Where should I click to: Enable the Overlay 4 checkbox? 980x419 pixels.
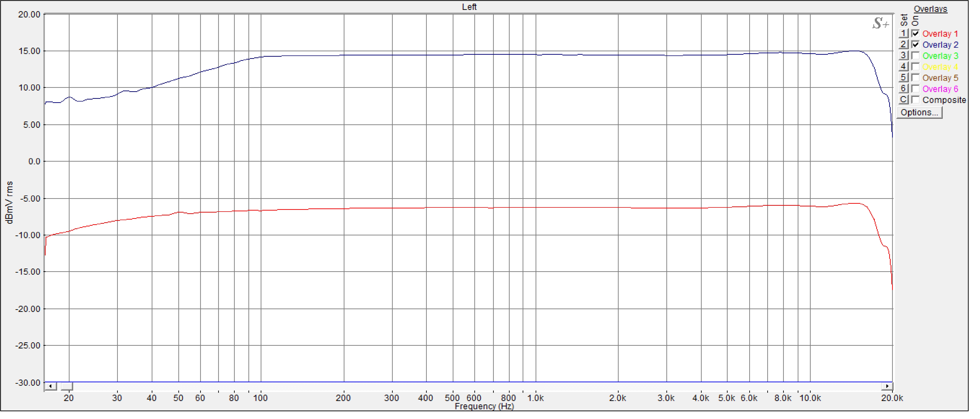click(915, 67)
